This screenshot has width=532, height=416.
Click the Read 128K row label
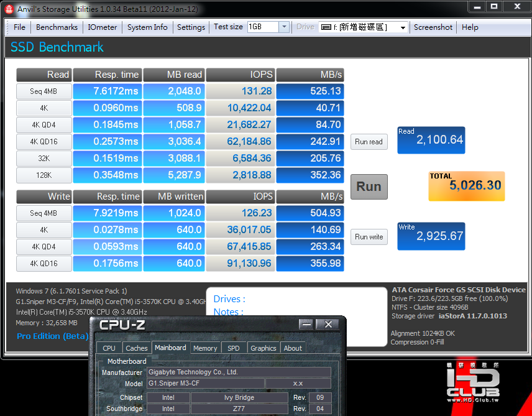44,175
